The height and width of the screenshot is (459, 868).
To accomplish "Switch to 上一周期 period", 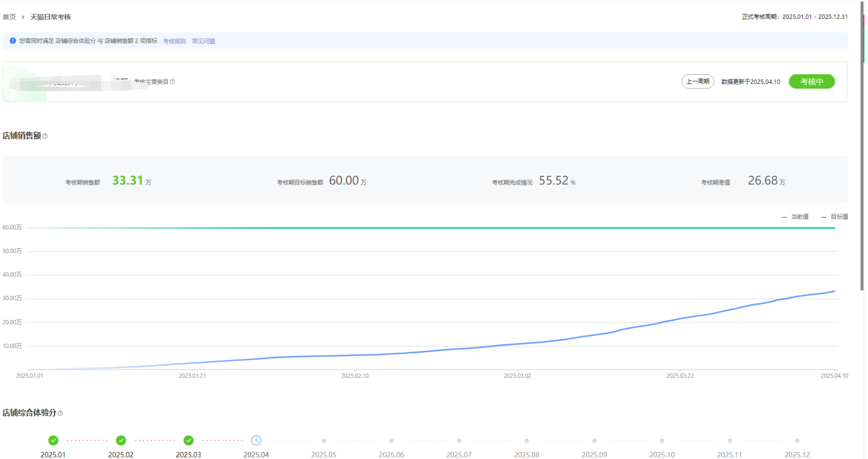I will coord(697,81).
